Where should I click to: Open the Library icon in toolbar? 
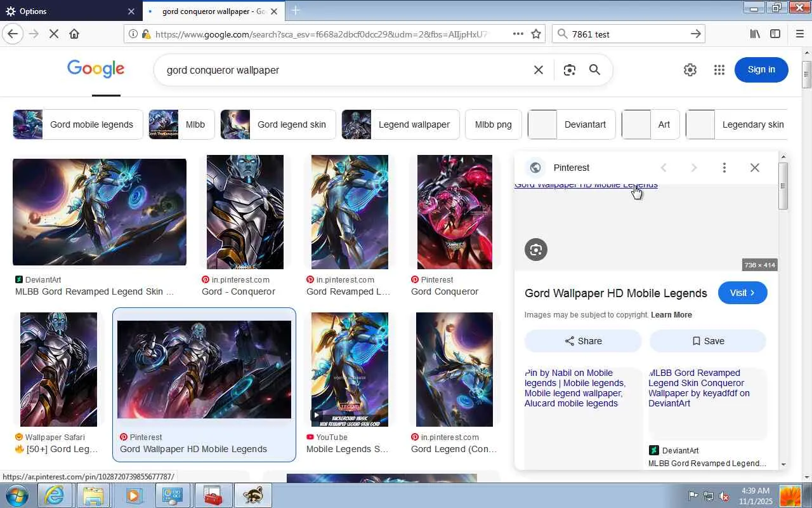tap(755, 34)
